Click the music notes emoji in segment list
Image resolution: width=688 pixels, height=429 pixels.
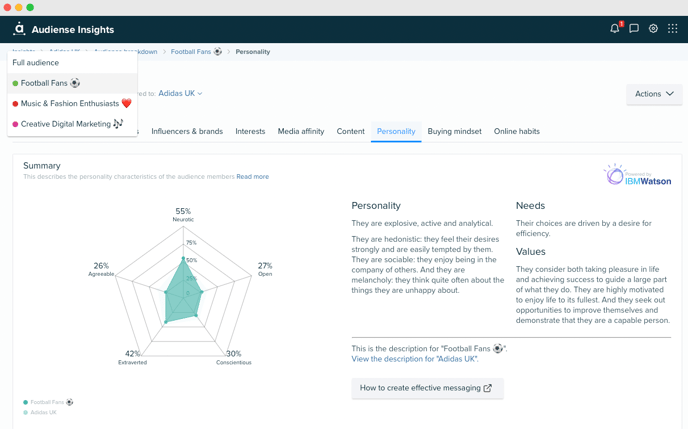(118, 124)
